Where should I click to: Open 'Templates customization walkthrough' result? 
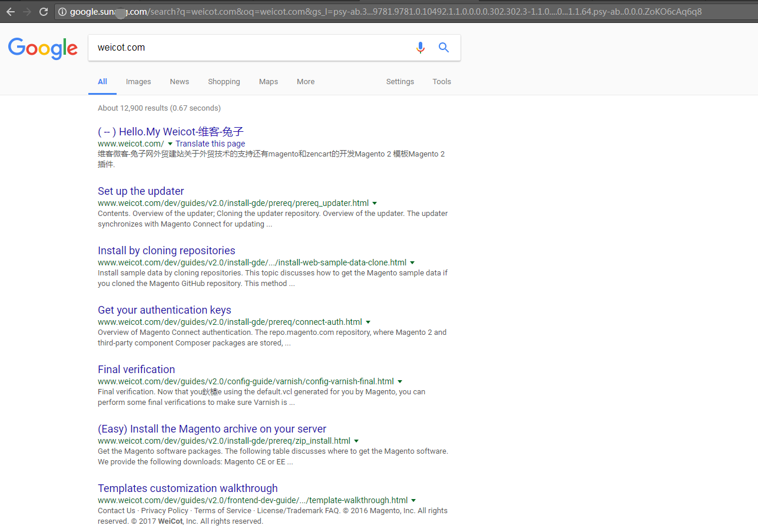(188, 488)
